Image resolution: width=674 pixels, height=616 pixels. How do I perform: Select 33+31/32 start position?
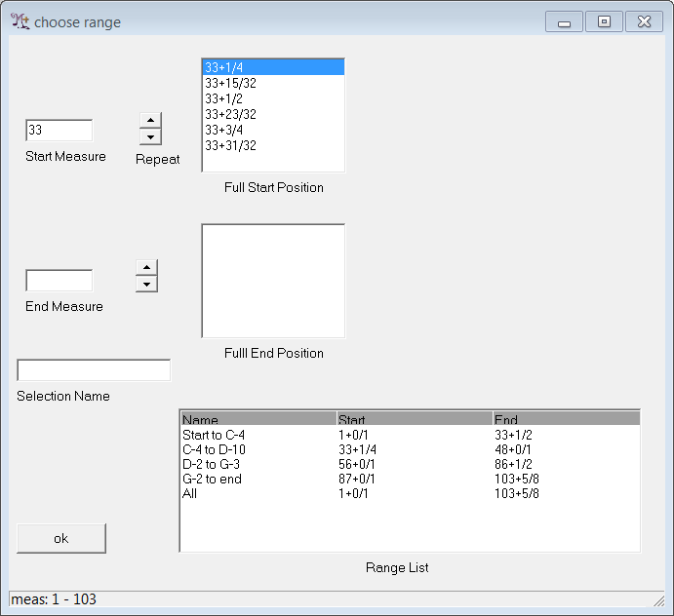tap(273, 145)
